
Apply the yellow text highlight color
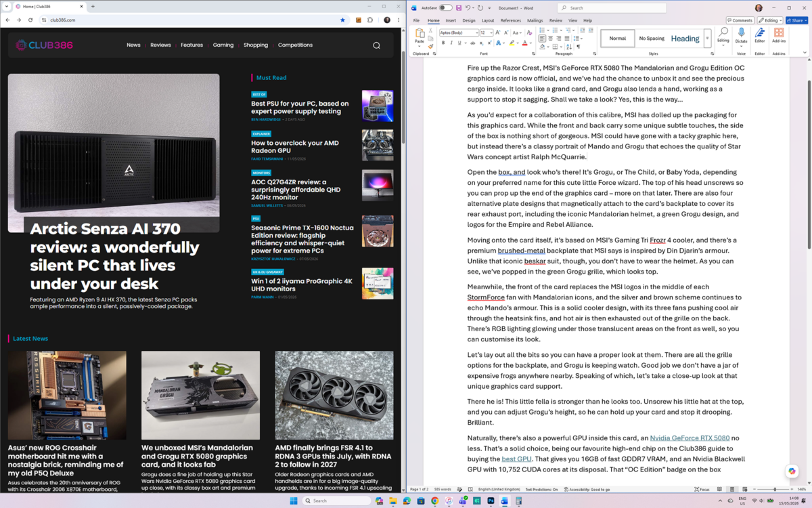[512, 43]
